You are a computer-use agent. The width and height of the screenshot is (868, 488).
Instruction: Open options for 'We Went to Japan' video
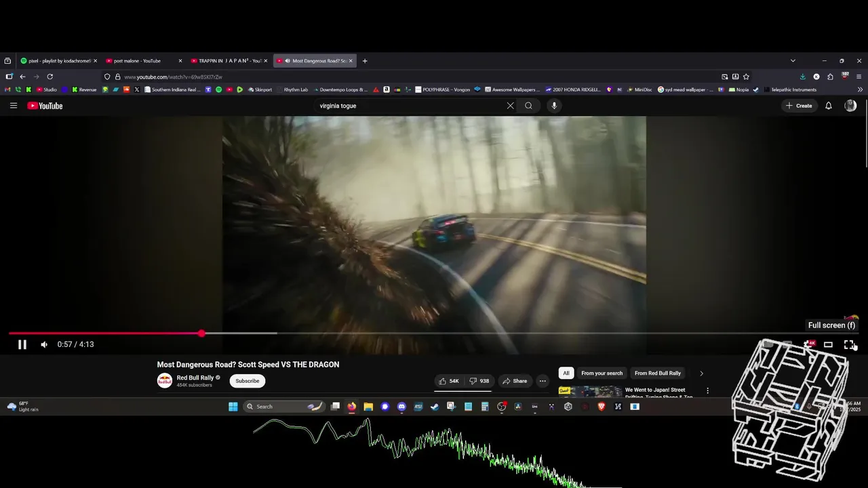pos(707,390)
